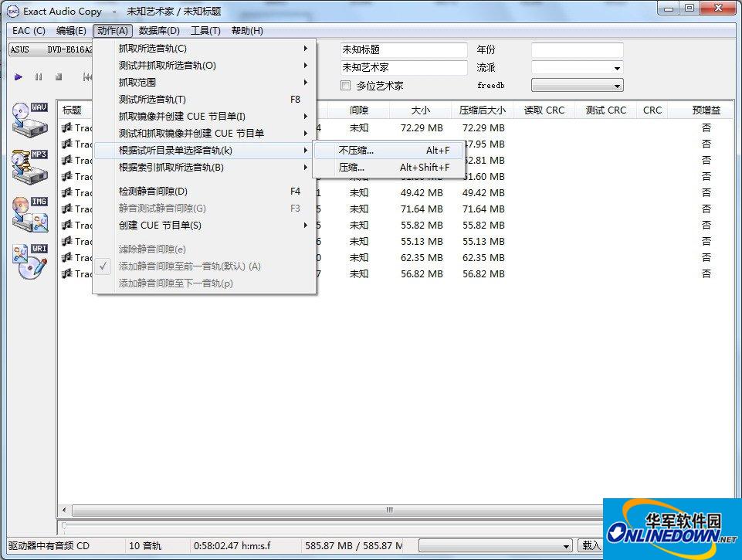Click the 未知标题 title field
This screenshot has height=560, width=742.
pos(403,49)
